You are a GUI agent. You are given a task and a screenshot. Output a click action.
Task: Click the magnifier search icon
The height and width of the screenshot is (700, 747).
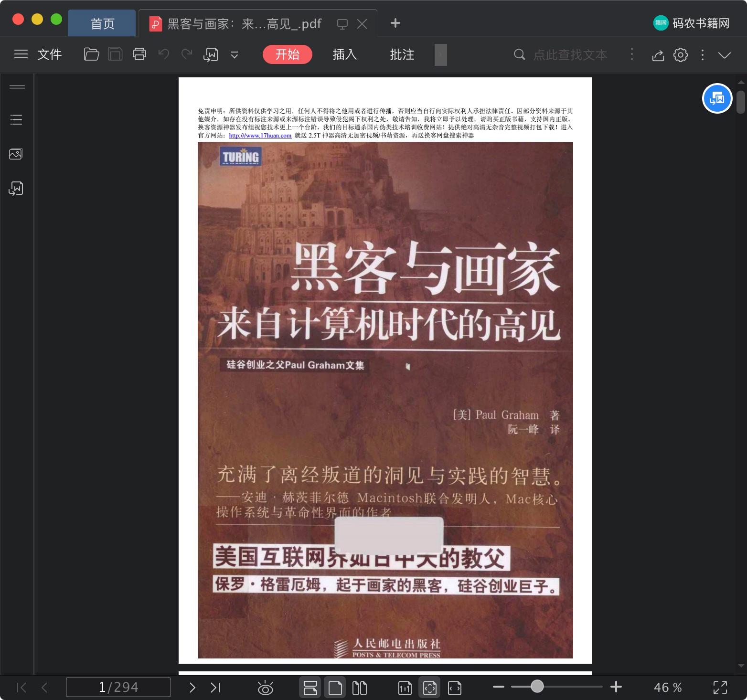coord(519,54)
